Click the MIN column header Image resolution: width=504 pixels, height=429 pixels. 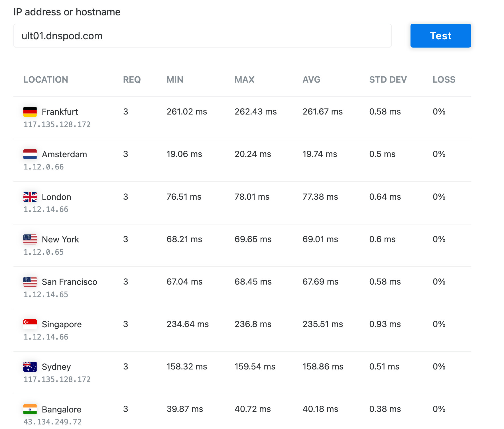(175, 80)
